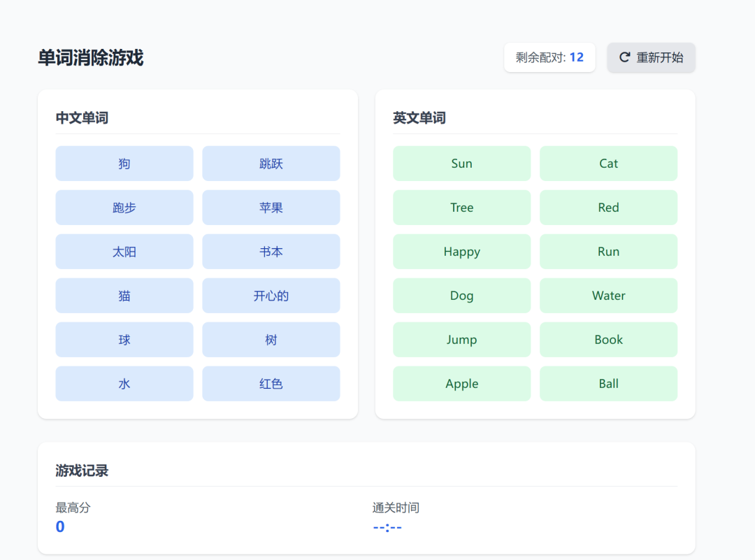Choose the 苹果 card
The height and width of the screenshot is (560, 755).
[271, 207]
